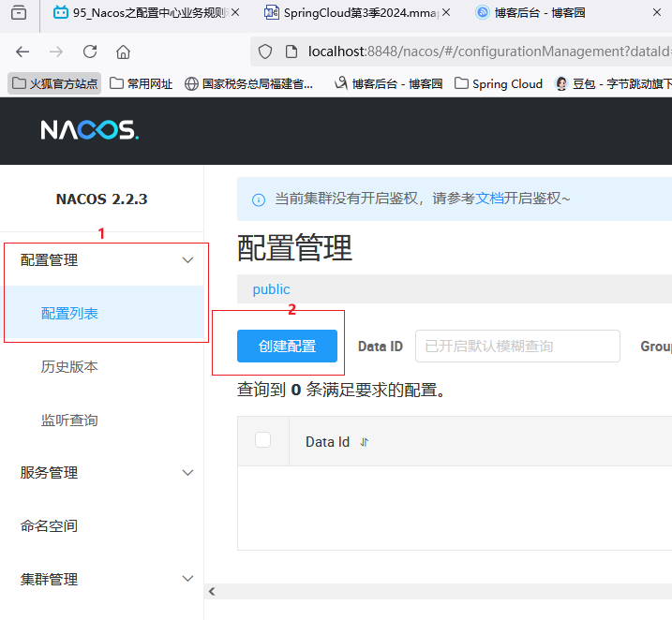Collapse the 配置管理 menu chevron

[187, 260]
